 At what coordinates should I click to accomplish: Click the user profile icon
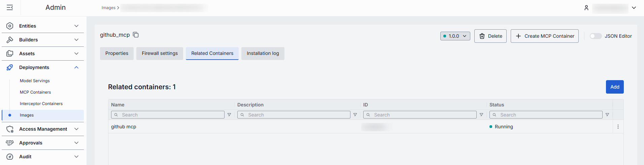tap(586, 8)
